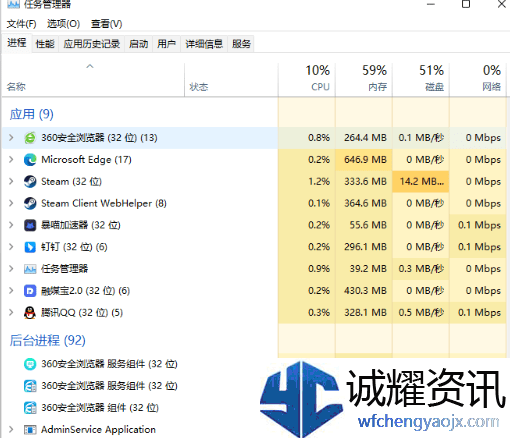510x438 pixels.
Task: Select the 360安全浏览器 组件 (32 位) name
Action: [100, 408]
